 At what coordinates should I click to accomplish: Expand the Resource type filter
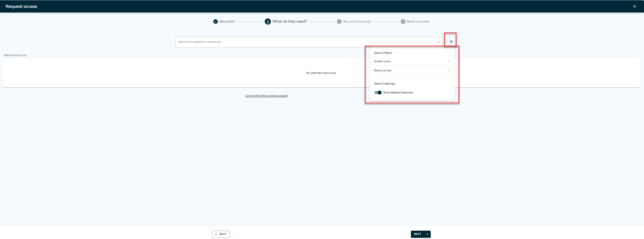[x=412, y=70]
